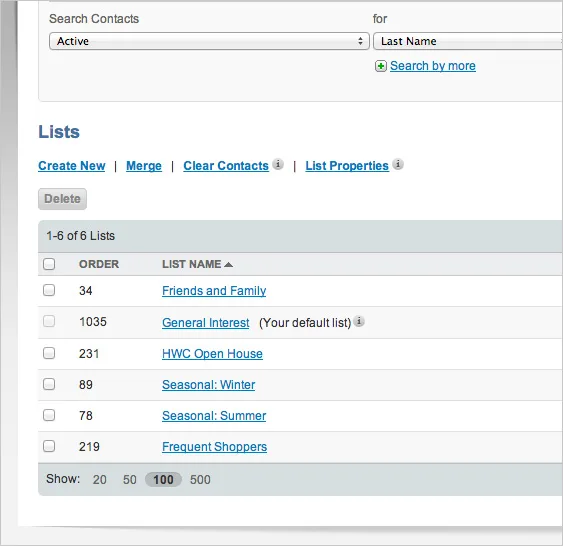Open the Create New list link
Viewport: 563px width, 546px height.
coord(72,166)
